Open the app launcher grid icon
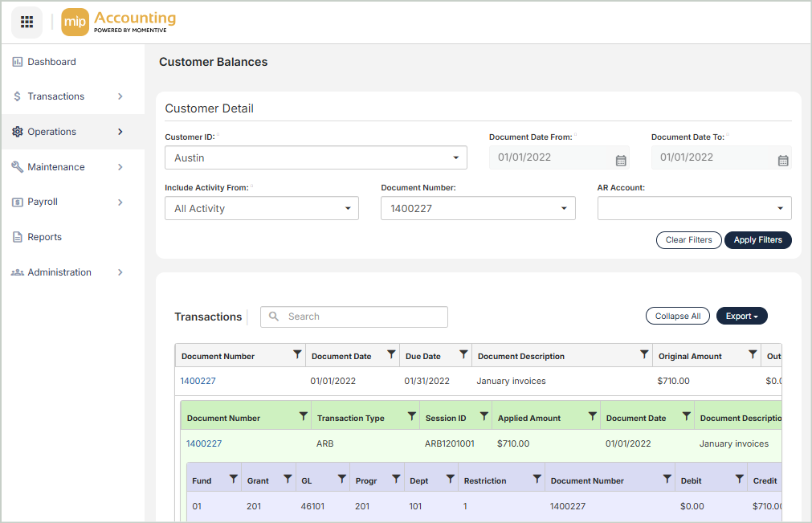The width and height of the screenshot is (812, 523). point(27,22)
